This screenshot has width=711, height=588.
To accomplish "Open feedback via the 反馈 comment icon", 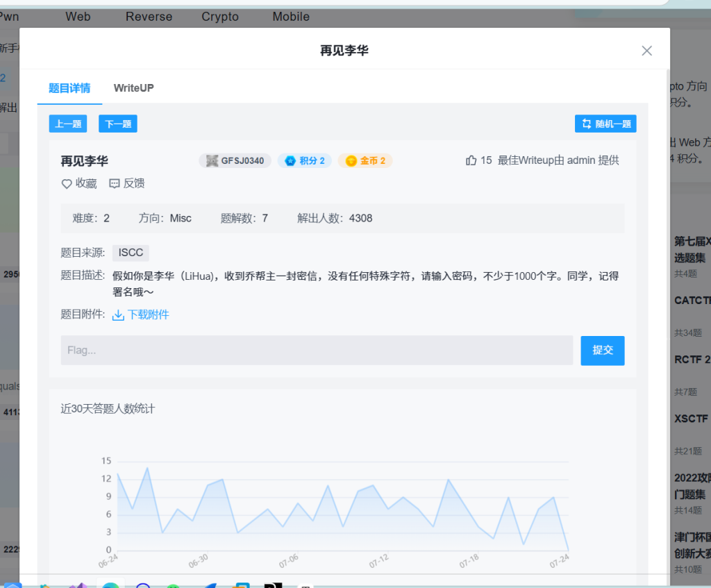I will click(x=115, y=184).
